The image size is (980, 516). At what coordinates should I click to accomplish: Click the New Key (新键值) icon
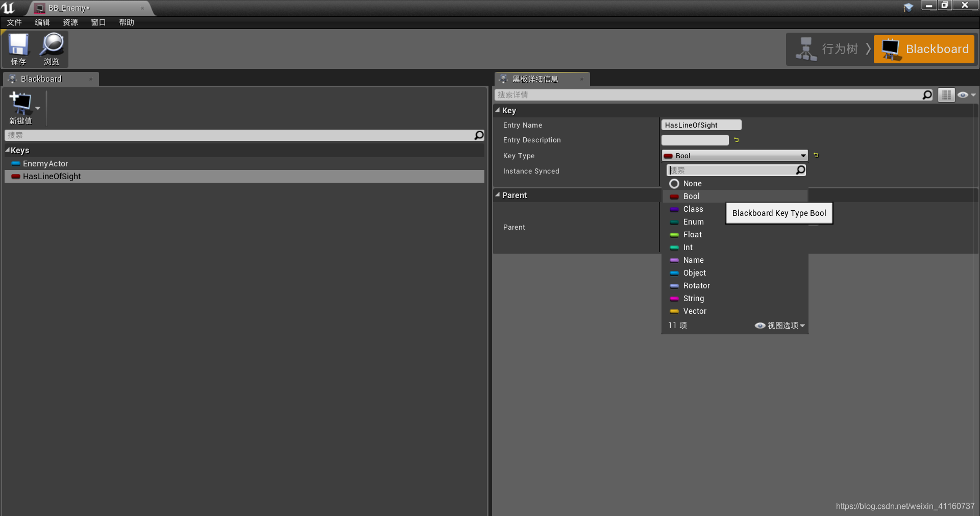(20, 108)
